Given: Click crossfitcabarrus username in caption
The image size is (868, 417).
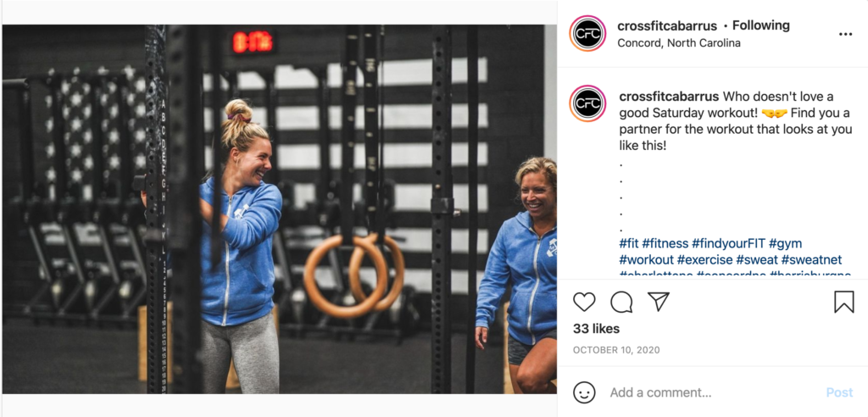Looking at the screenshot, I should coord(669,97).
